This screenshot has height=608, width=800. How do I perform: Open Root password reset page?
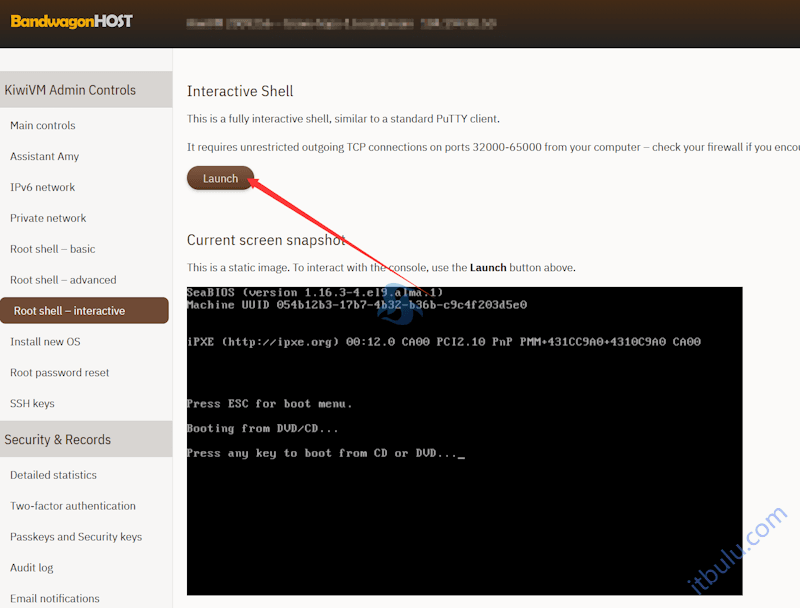[60, 373]
